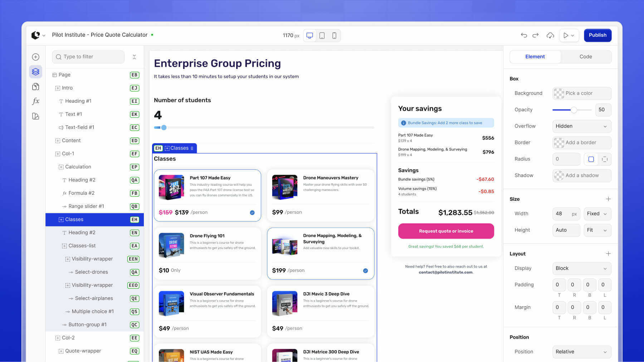Click the undo arrow icon
The width and height of the screenshot is (644, 362).
pyautogui.click(x=524, y=35)
